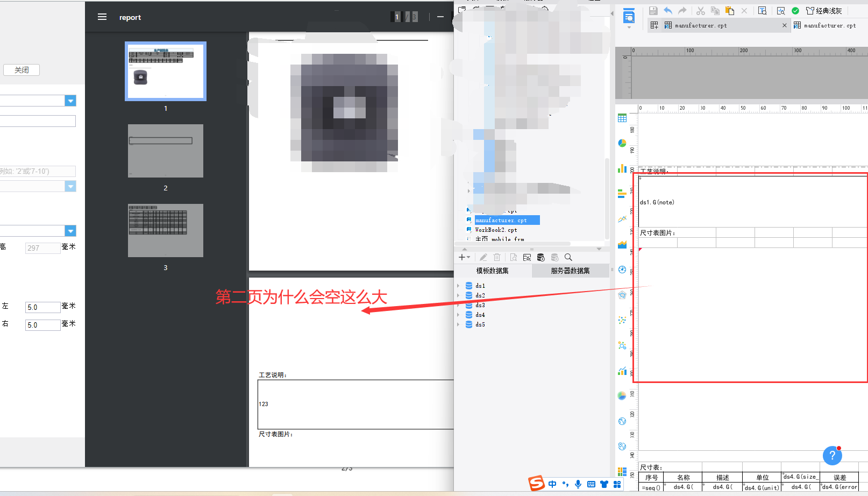Open the blue help question bubble
Viewport: 868px width, 496px height.
832,456
